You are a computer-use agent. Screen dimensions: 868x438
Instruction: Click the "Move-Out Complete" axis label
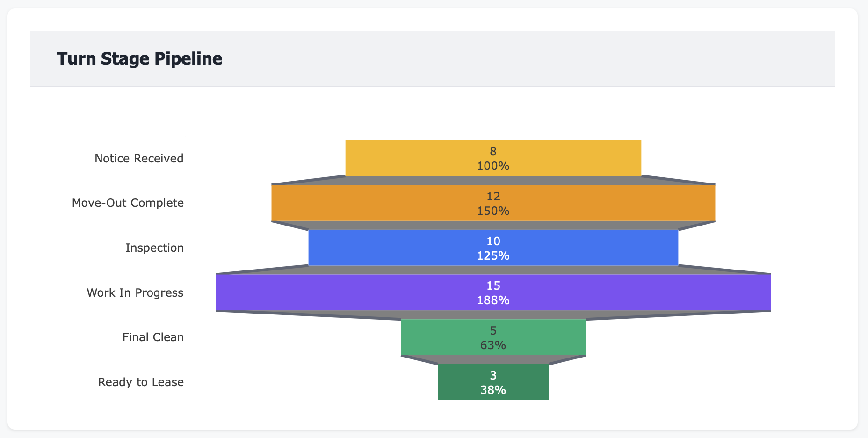(128, 203)
